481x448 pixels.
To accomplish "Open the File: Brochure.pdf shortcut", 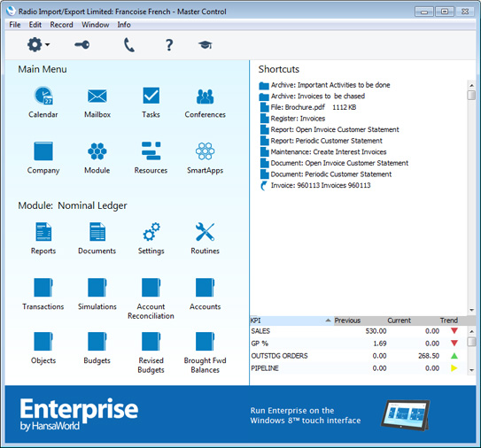I will [x=307, y=107].
